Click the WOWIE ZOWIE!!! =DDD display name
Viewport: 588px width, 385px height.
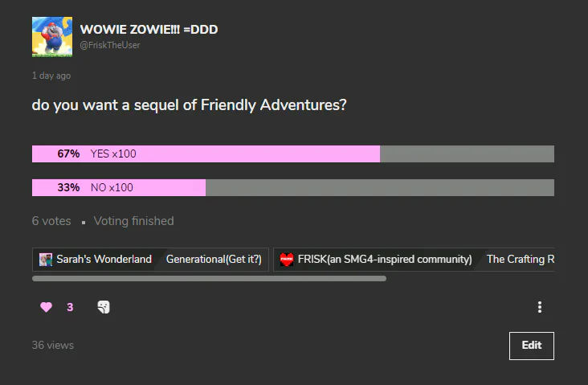pyautogui.click(x=149, y=29)
